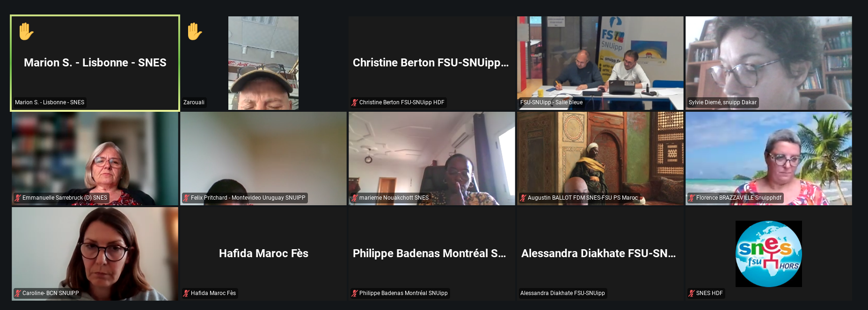Viewport: 868px width, 310px height.
Task: Click Florence BRAZZAVILLE's muted mic icon
Action: pos(692,198)
